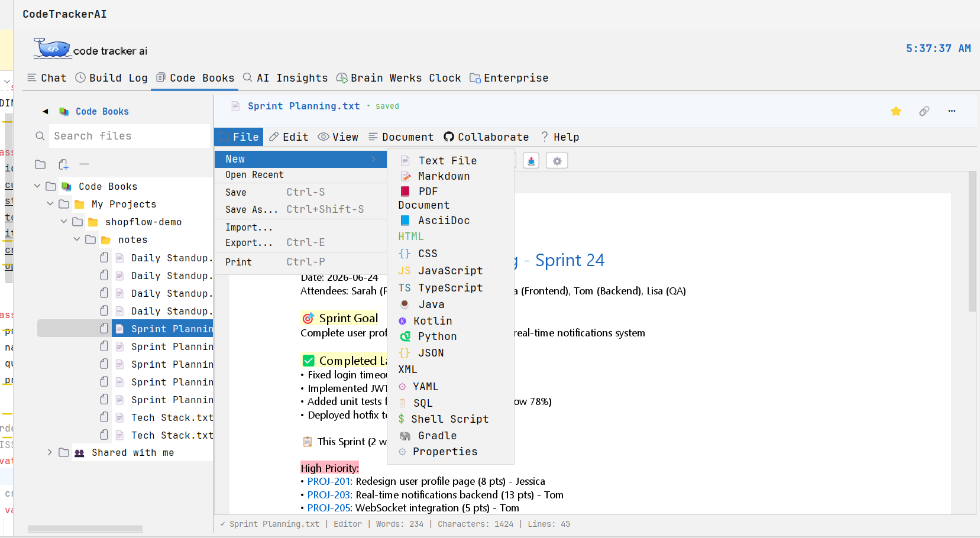980x538 pixels.
Task: Switch to the Brain Werks Clock tab
Action: (x=399, y=78)
